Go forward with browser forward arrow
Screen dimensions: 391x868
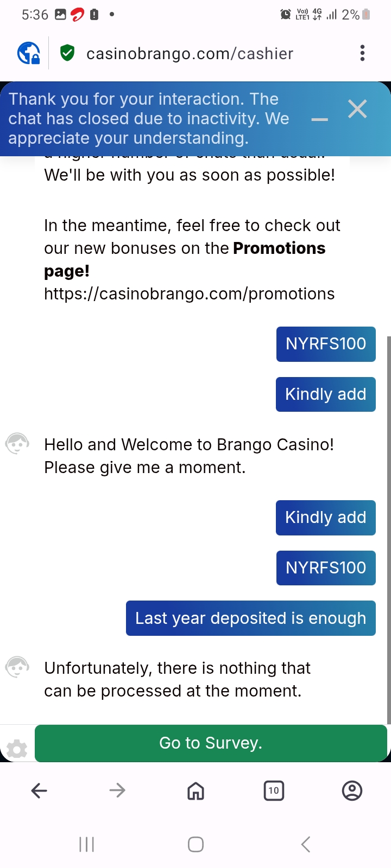point(117,790)
